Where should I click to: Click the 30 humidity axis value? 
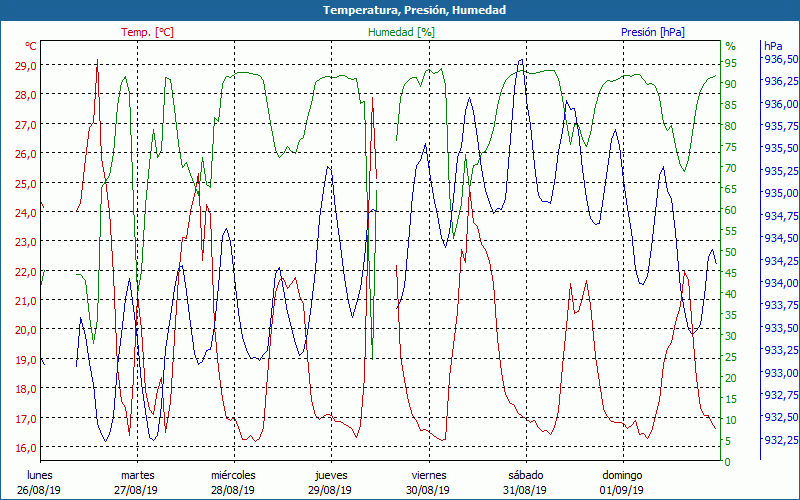click(731, 336)
